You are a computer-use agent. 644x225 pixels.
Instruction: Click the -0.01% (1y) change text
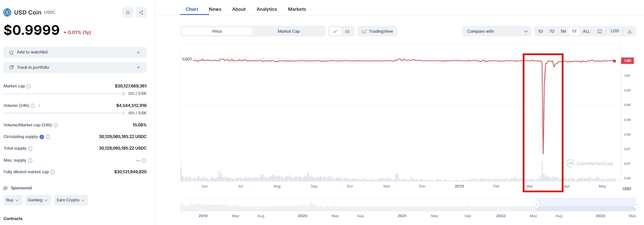[77, 32]
